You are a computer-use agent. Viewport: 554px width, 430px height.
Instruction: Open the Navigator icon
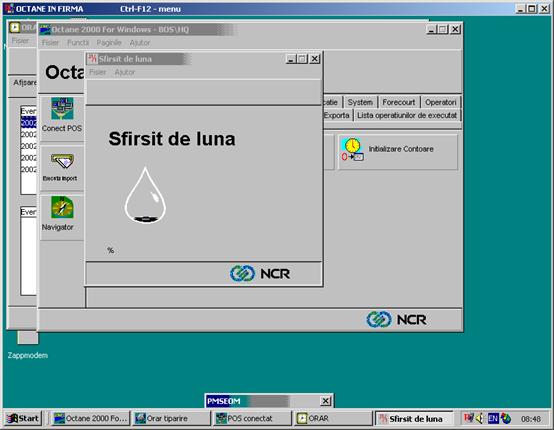(62, 207)
